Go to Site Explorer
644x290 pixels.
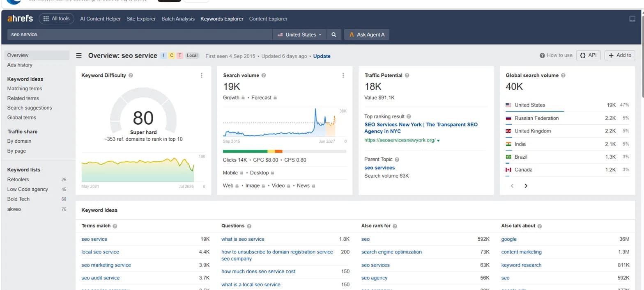141,19
